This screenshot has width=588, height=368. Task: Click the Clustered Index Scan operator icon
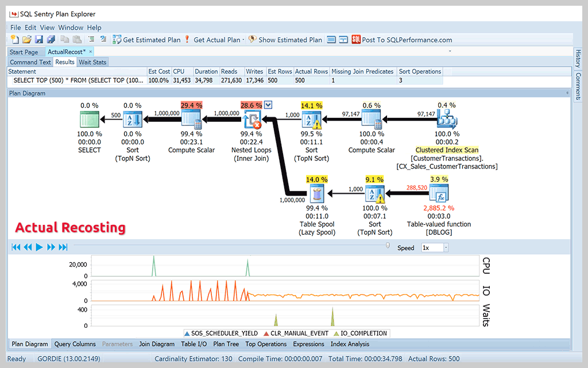447,119
